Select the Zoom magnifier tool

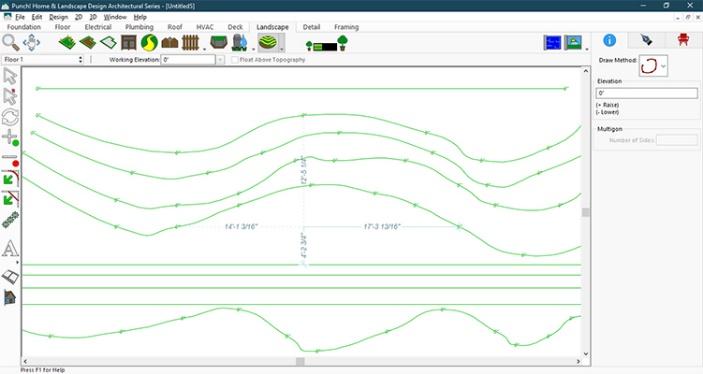tap(11, 43)
